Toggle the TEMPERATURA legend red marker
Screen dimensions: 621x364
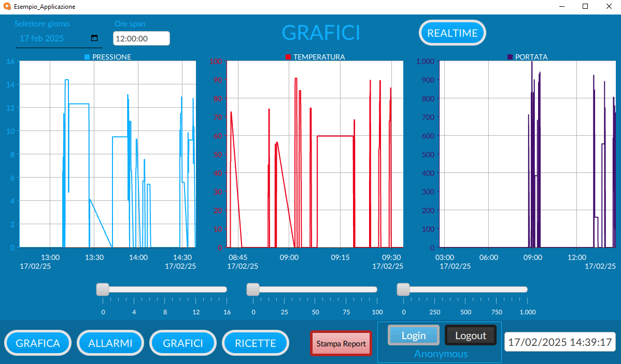click(x=288, y=57)
